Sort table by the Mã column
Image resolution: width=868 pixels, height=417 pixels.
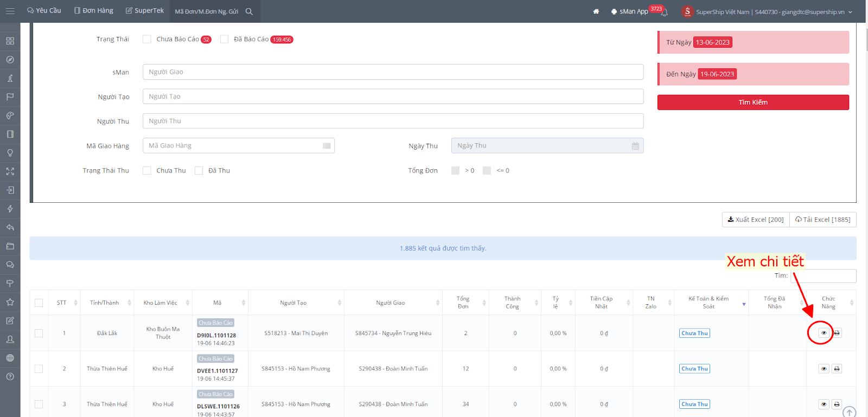[220, 303]
